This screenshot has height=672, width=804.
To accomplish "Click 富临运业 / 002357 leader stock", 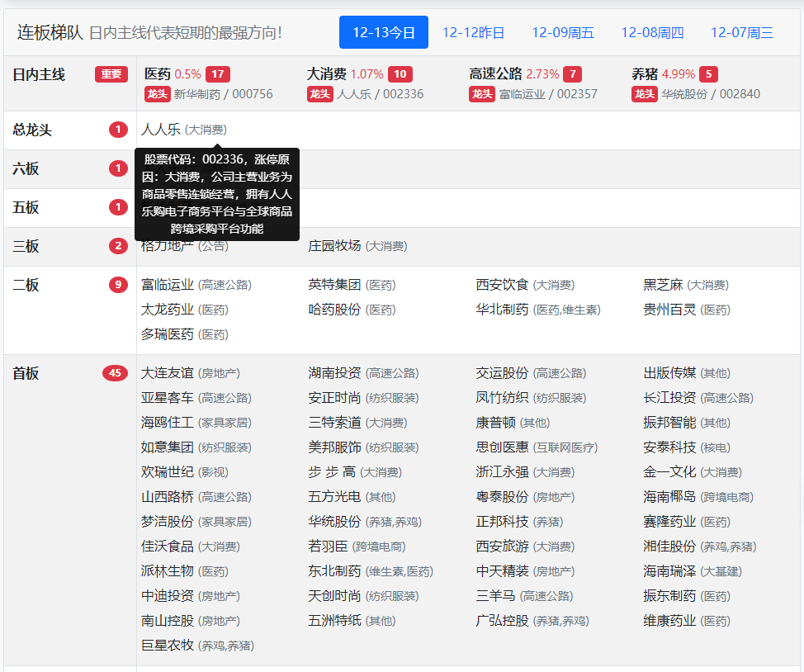I will pos(548,94).
